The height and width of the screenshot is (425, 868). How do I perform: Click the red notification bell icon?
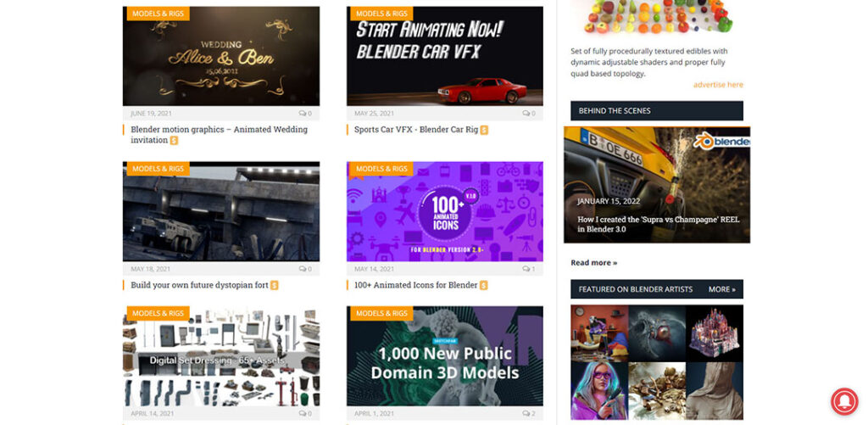(x=844, y=401)
